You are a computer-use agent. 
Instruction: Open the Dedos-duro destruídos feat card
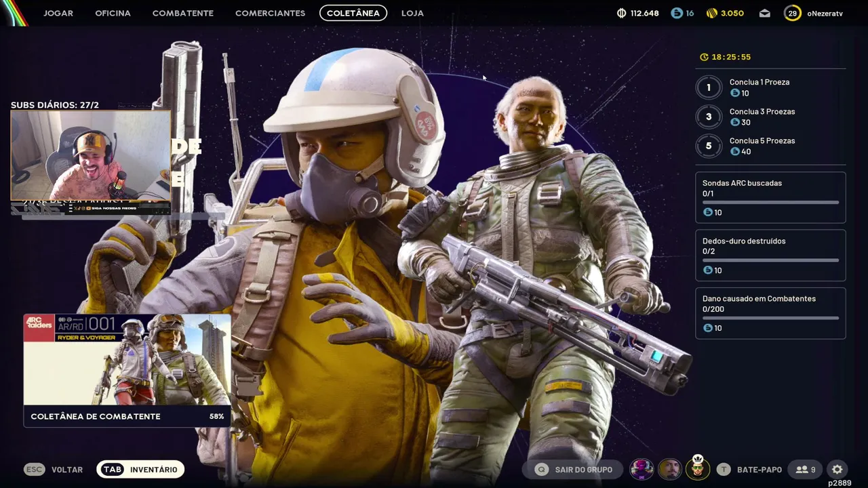click(770, 255)
